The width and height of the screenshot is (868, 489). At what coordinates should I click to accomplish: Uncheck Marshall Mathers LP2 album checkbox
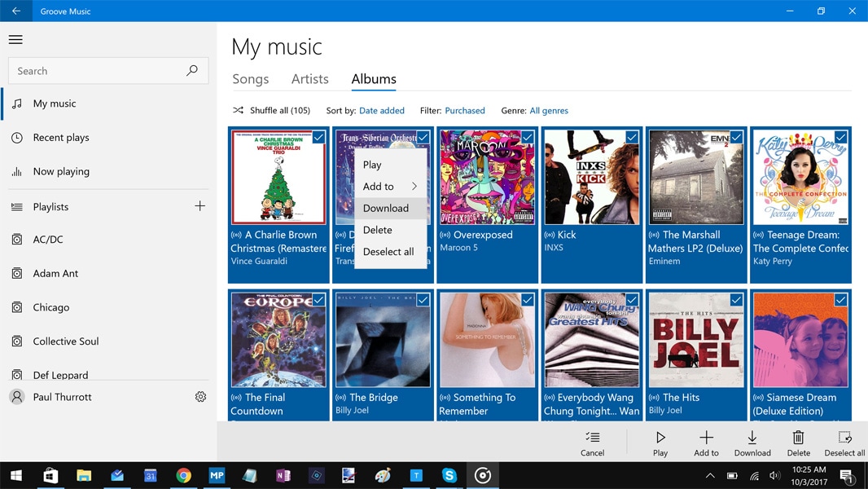(x=736, y=137)
